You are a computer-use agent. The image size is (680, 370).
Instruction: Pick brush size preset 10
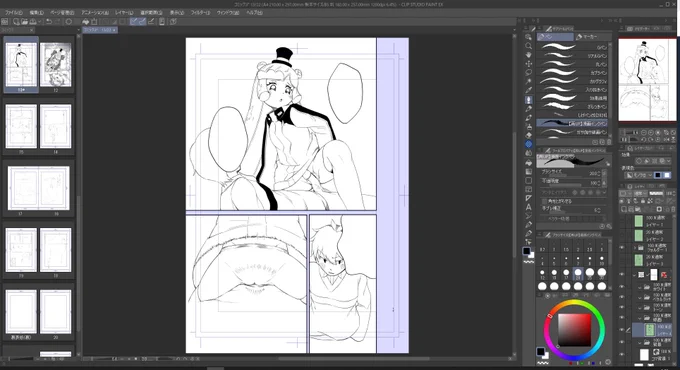602,260
